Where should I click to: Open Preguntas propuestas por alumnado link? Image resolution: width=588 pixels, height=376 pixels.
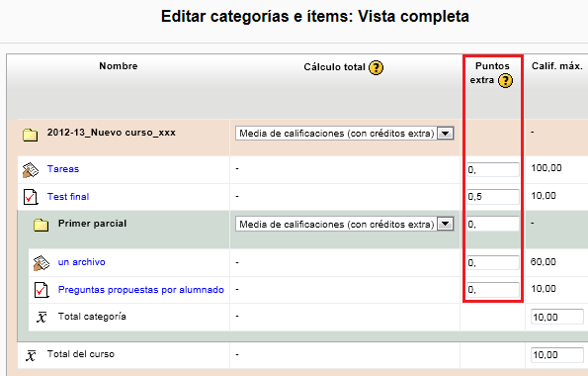(141, 290)
